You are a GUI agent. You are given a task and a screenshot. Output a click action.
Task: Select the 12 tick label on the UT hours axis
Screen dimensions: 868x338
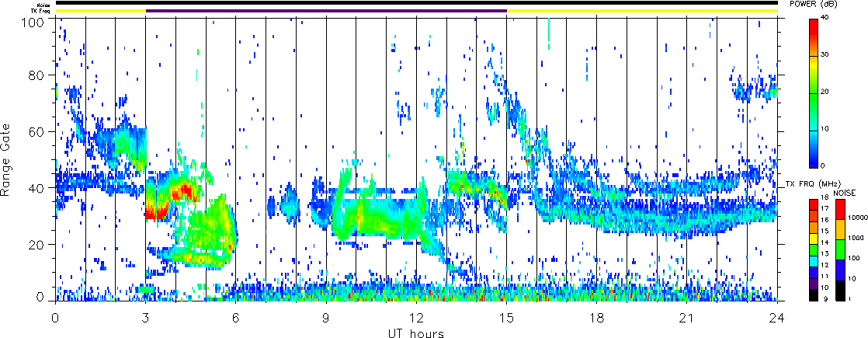(416, 319)
